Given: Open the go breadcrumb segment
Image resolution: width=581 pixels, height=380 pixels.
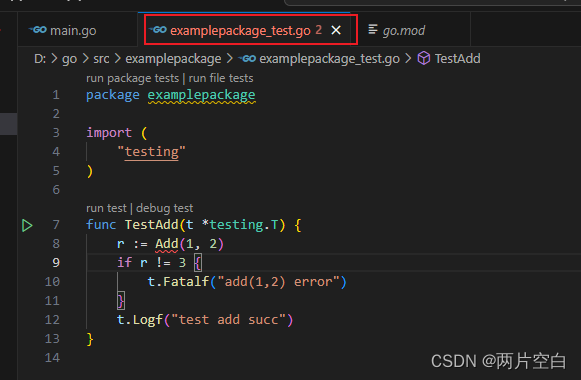Looking at the screenshot, I should pos(69,59).
